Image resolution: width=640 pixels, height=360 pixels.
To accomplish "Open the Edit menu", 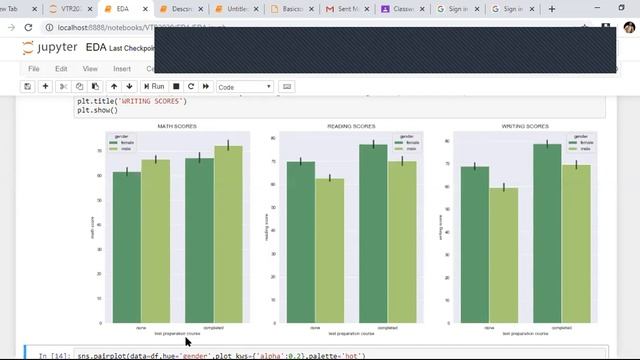I will 61,69.
